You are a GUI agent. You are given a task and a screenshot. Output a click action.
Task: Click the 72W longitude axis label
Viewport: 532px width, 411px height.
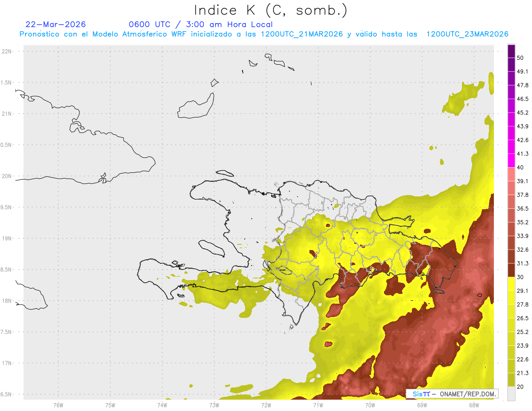pos(266,405)
